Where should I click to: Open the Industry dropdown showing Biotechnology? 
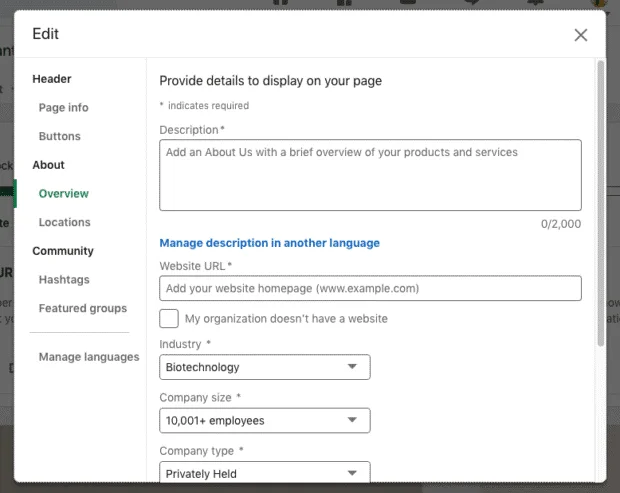point(265,367)
